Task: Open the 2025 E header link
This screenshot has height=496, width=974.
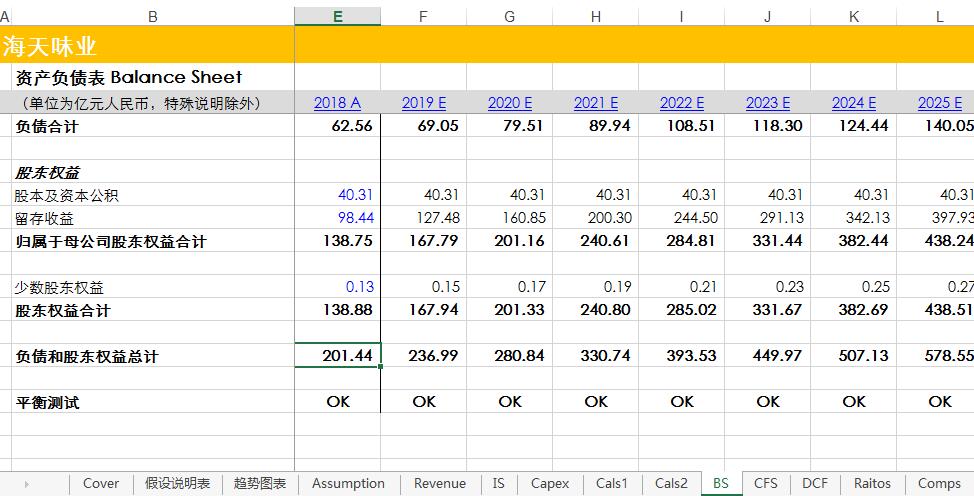Action: click(x=940, y=103)
